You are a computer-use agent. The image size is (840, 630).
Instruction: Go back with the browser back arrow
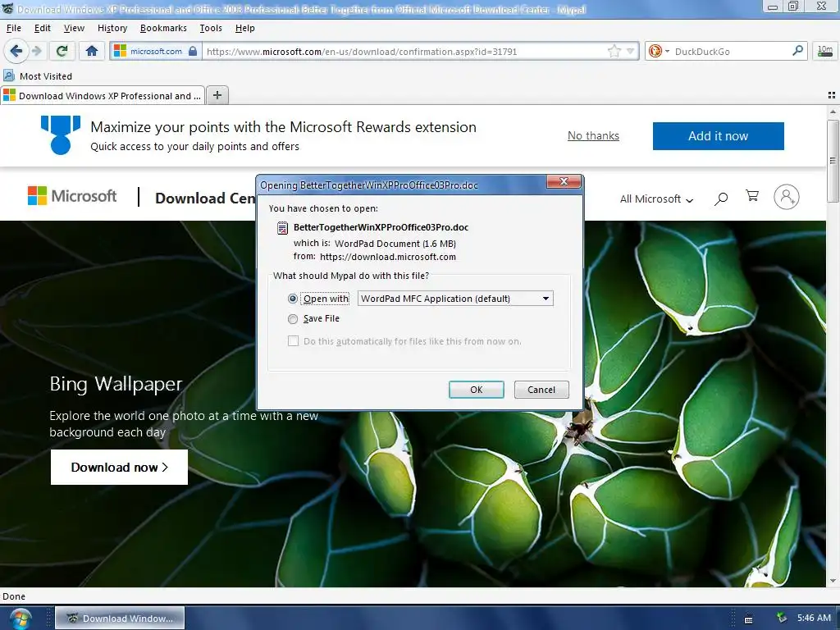(16, 52)
